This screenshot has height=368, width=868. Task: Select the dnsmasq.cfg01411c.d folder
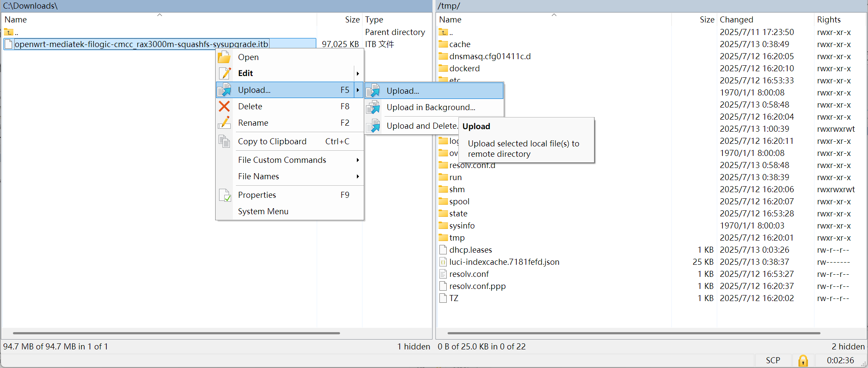[490, 56]
